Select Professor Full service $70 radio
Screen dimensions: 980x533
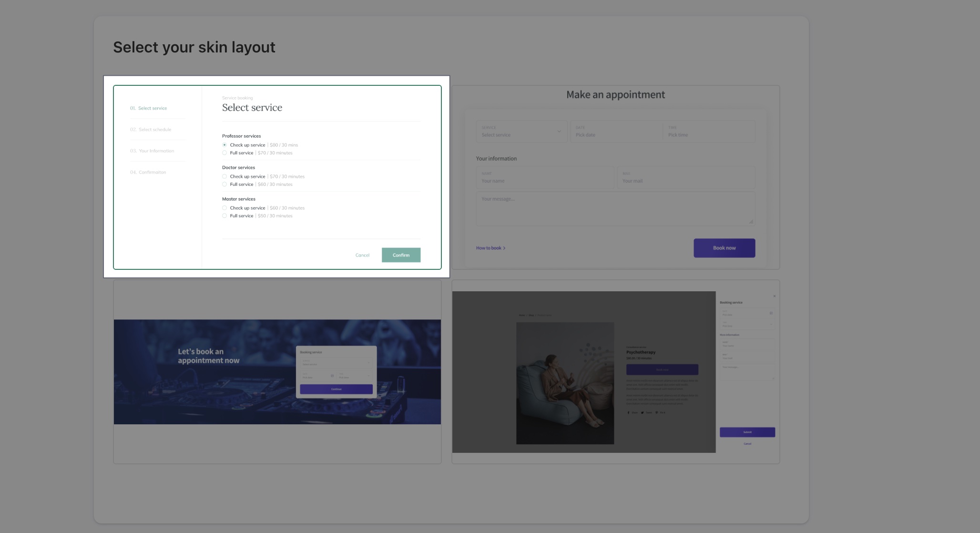225,153
